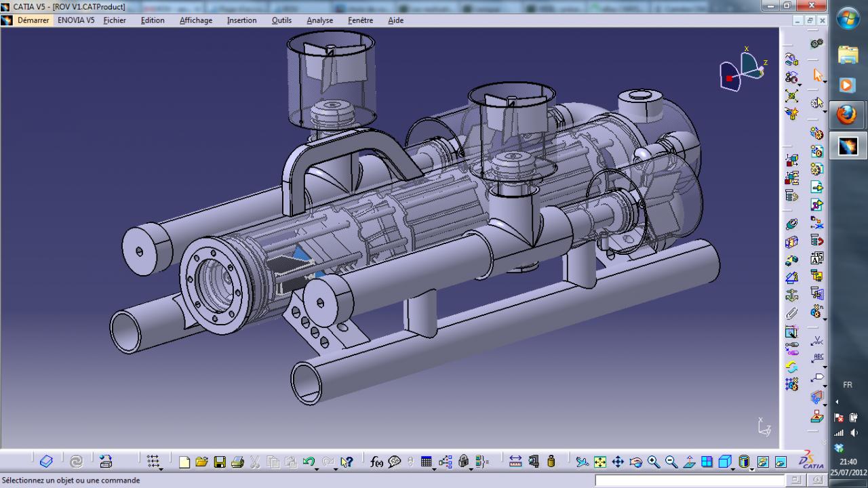Open the Measure Inertia weight icon
This screenshot has height=488, width=868.
click(x=551, y=462)
